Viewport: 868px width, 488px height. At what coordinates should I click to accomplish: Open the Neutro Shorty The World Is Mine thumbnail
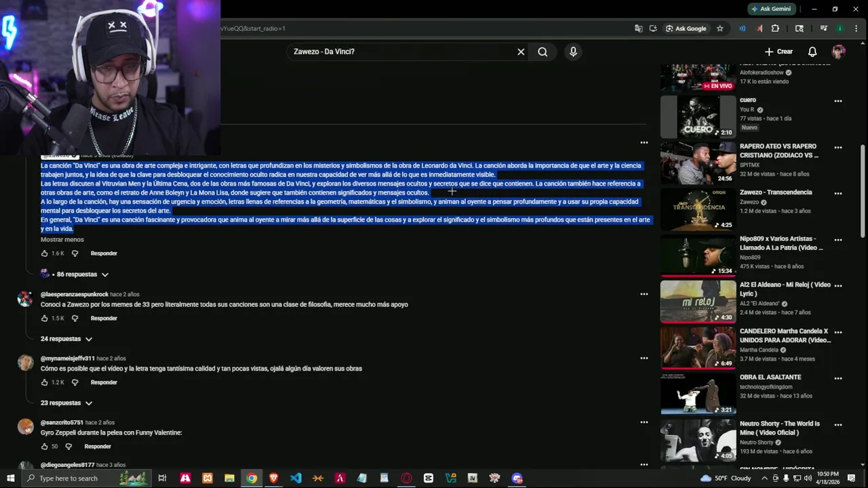click(x=698, y=441)
